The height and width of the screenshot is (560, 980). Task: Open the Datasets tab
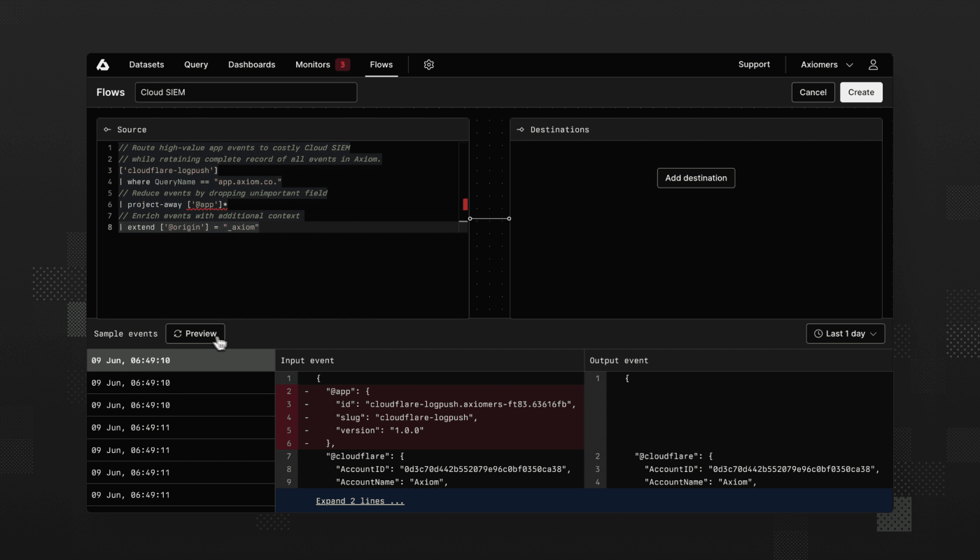point(146,64)
